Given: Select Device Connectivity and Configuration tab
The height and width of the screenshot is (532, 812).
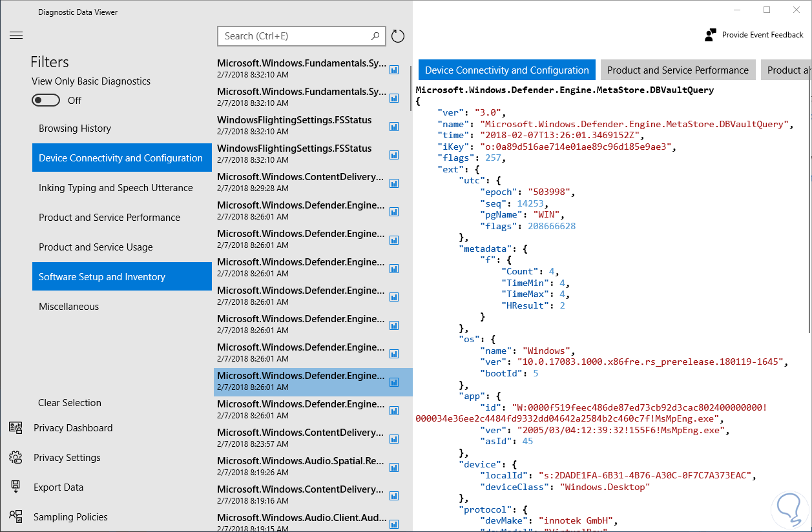Looking at the screenshot, I should (507, 70).
